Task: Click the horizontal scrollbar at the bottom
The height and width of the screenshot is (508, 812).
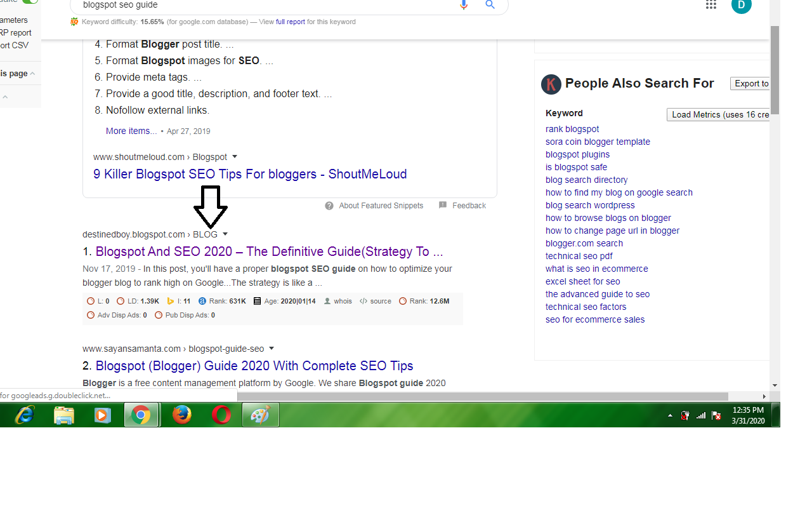Action: tap(482, 396)
